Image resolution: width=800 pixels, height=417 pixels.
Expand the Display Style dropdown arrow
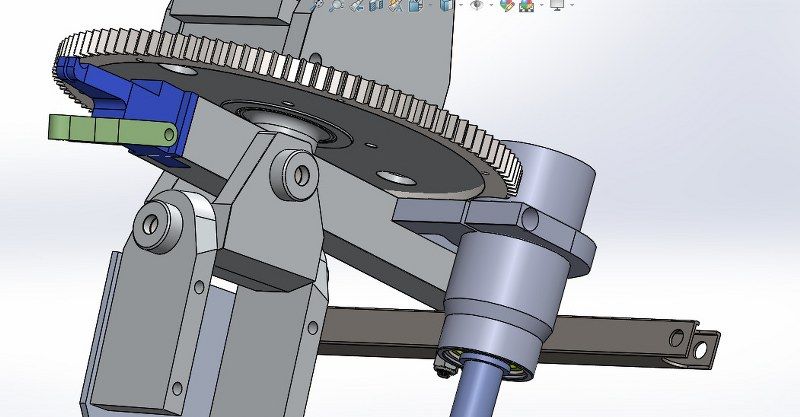(x=461, y=5)
